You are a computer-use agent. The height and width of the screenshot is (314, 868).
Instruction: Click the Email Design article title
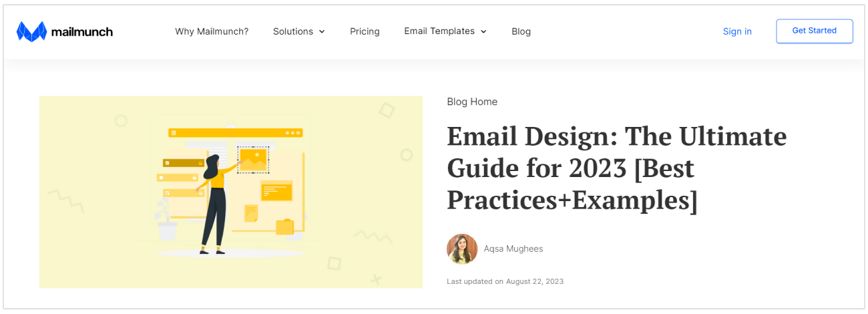616,168
